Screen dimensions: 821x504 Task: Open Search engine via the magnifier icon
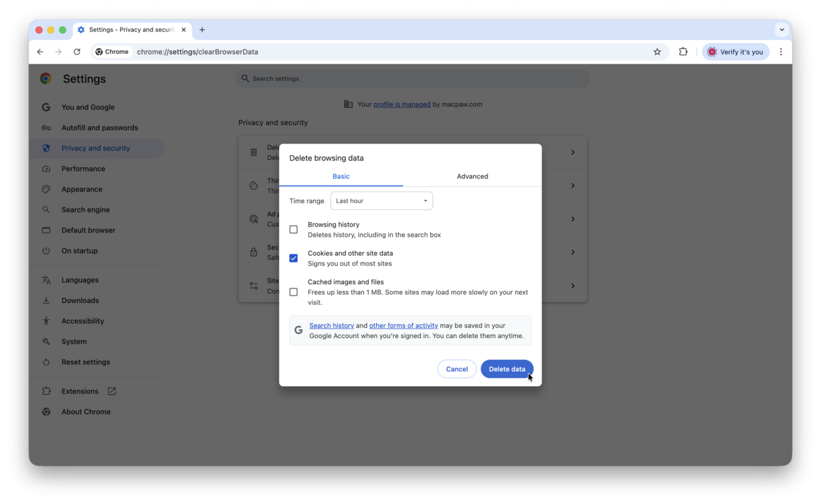[x=46, y=209]
